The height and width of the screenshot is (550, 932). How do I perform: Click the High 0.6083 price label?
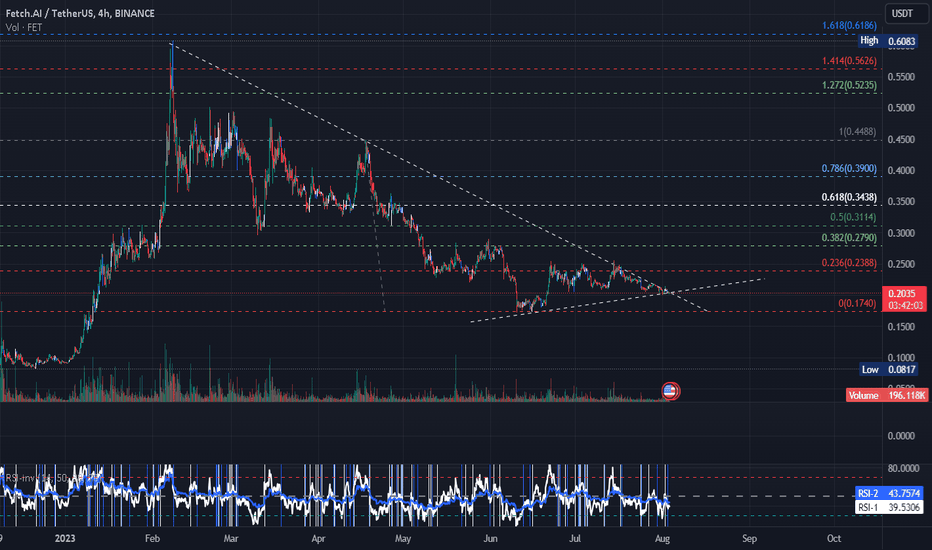pyautogui.click(x=888, y=40)
